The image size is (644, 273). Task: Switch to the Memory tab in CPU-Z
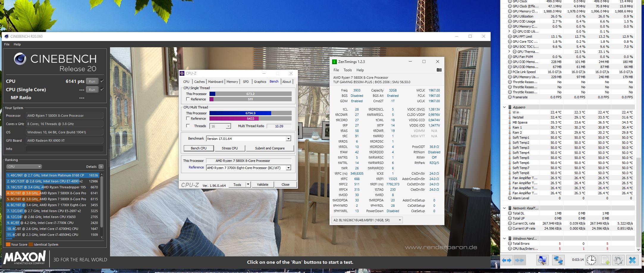pos(232,82)
